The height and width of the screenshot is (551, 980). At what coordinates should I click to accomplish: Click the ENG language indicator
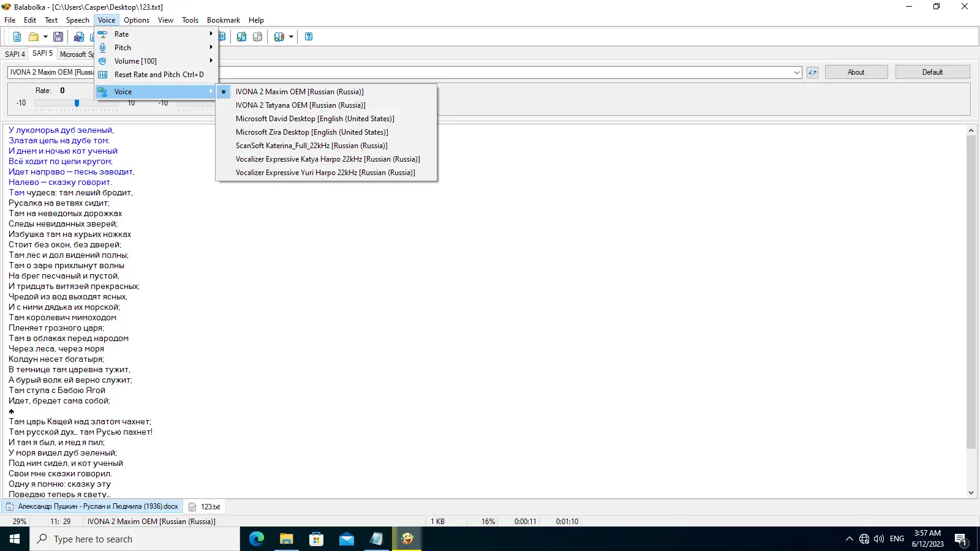click(897, 539)
